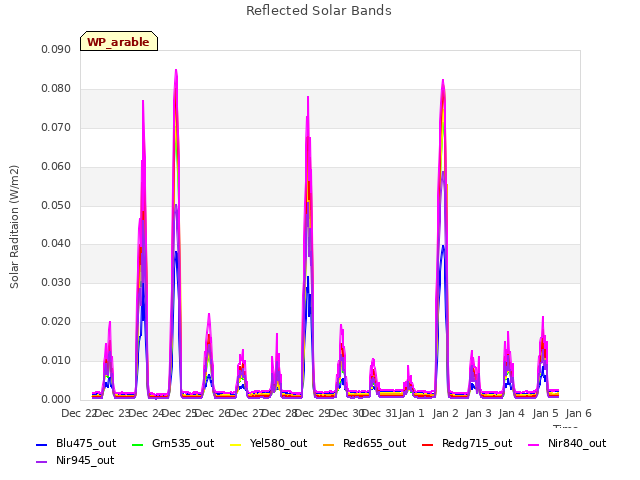Click the 0.080 y-axis tick label
This screenshot has width=640, height=480.
[56, 89]
